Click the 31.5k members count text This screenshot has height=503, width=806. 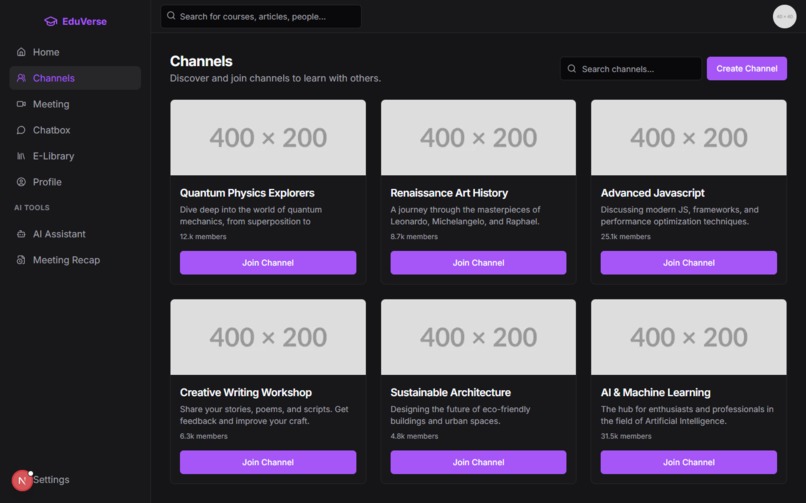click(x=626, y=436)
